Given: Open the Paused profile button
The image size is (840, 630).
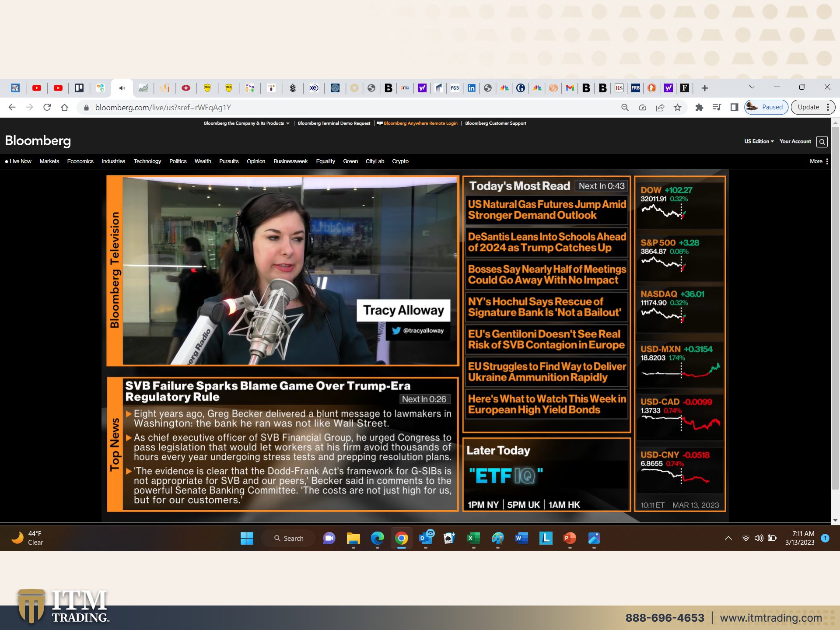Looking at the screenshot, I should (x=766, y=107).
